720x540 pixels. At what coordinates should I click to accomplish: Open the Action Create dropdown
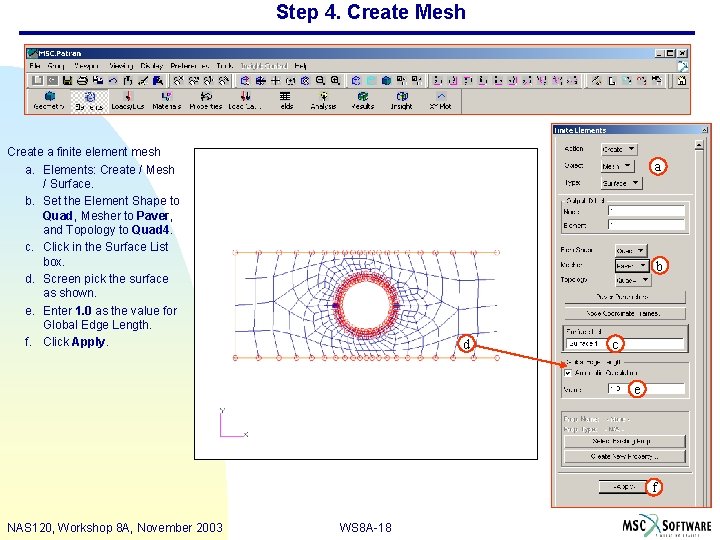click(x=619, y=149)
